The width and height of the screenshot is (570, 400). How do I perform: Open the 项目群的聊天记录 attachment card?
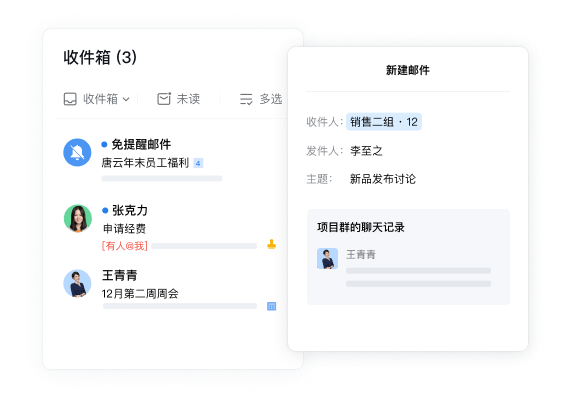pyautogui.click(x=408, y=257)
